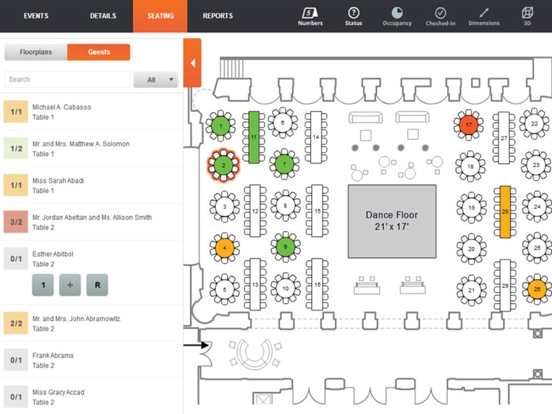Select round table 10
552x414 pixels.
pos(286,288)
